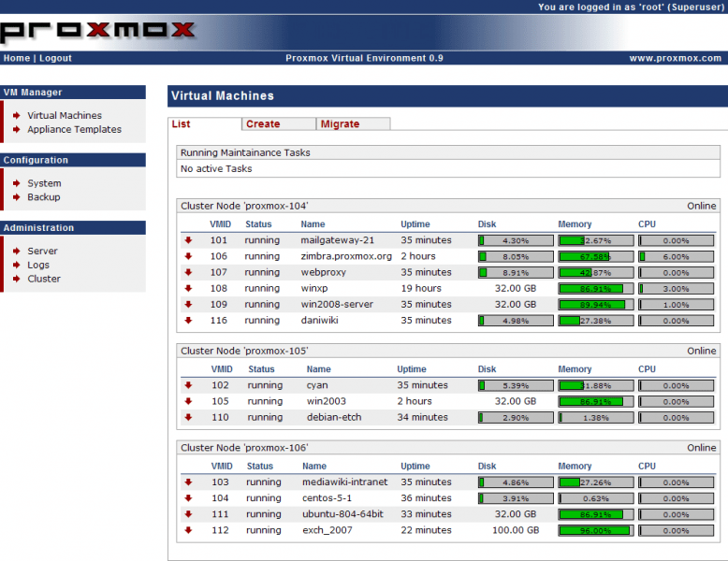Click the memory usage bar for win2008-server

[x=595, y=305]
